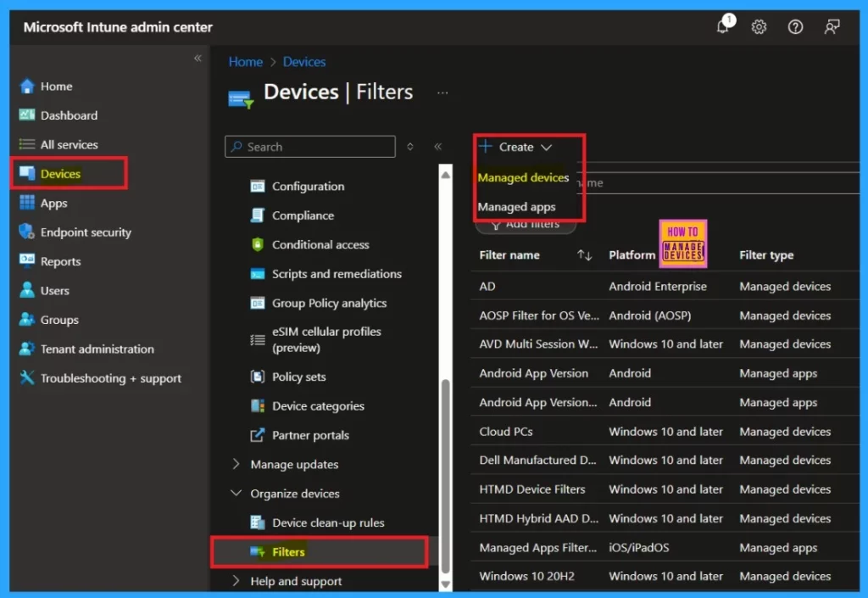Click the Filters funnel icon in menu
The width and height of the screenshot is (868, 598).
[x=258, y=552]
